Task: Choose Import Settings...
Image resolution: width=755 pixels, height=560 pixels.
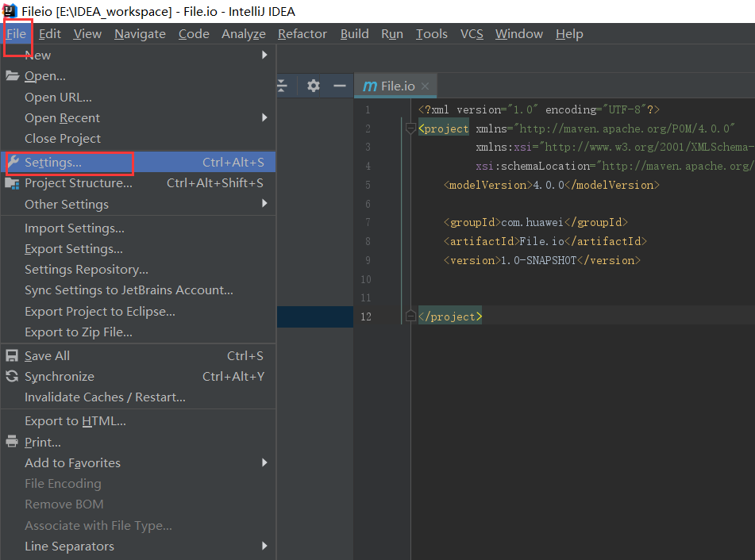Action: 138,228
